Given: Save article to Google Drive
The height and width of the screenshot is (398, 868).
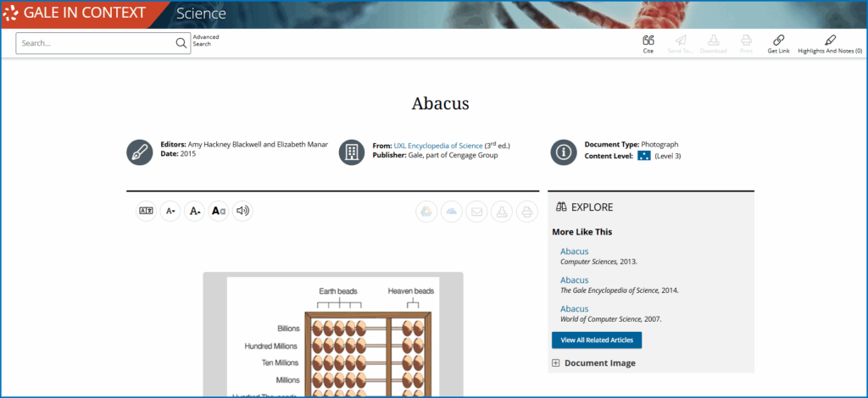Looking at the screenshot, I should pos(427,212).
